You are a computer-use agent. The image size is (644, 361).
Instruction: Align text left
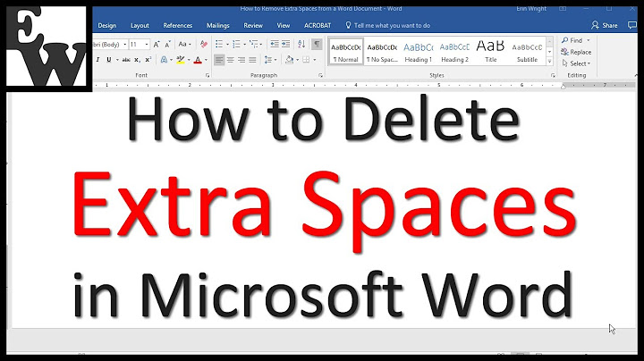[219, 60]
